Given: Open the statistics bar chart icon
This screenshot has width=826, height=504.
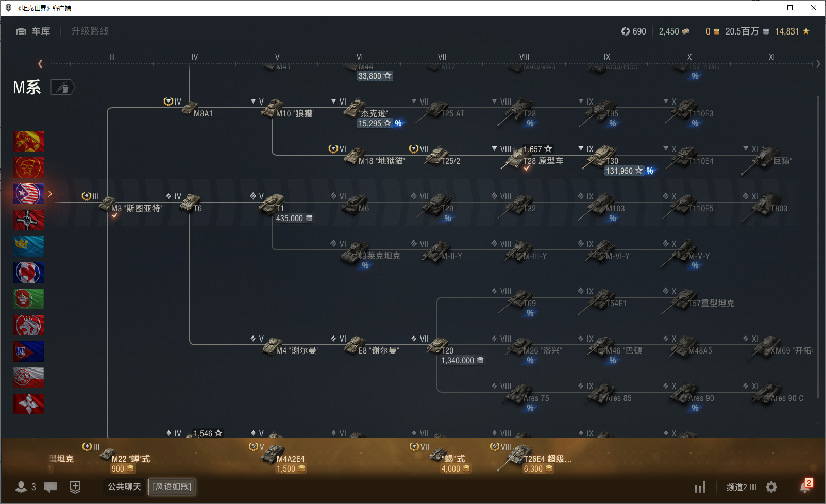Looking at the screenshot, I should pyautogui.click(x=700, y=487).
